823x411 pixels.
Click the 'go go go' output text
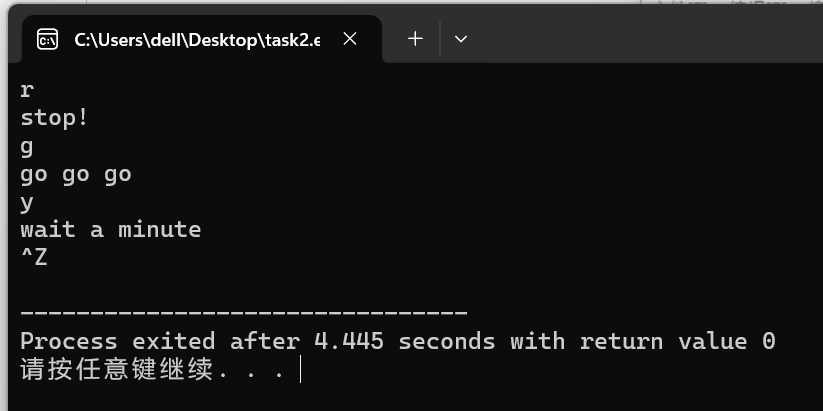(76, 175)
